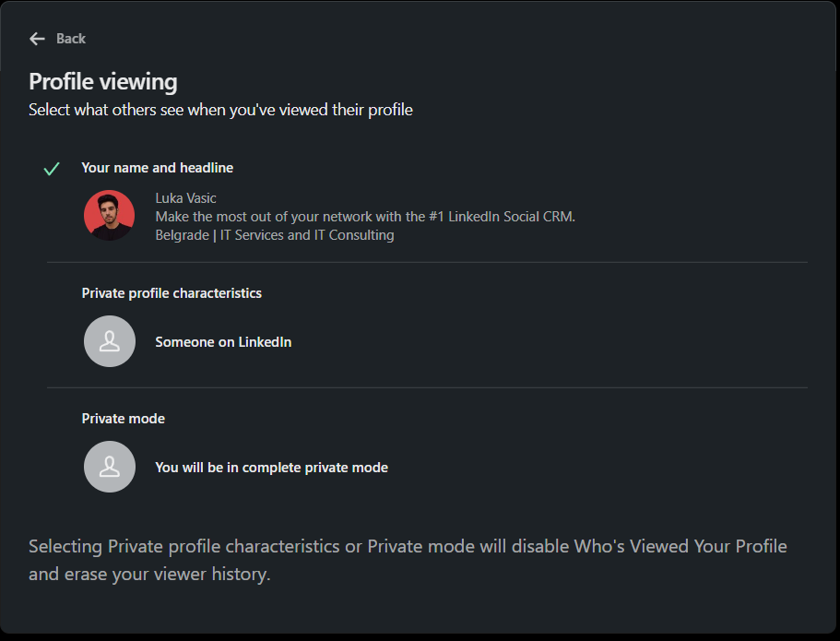Click the divider above the Private mode option

pos(427,388)
